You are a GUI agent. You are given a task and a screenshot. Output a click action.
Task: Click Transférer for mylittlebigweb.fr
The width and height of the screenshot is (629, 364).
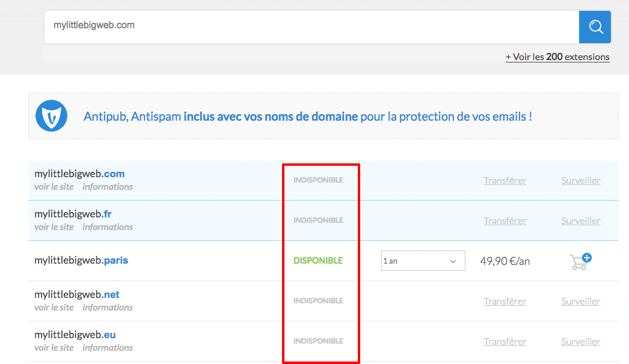coord(505,220)
